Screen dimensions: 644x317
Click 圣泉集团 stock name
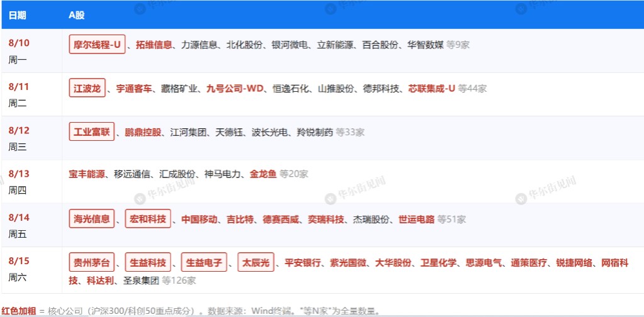pos(141,281)
